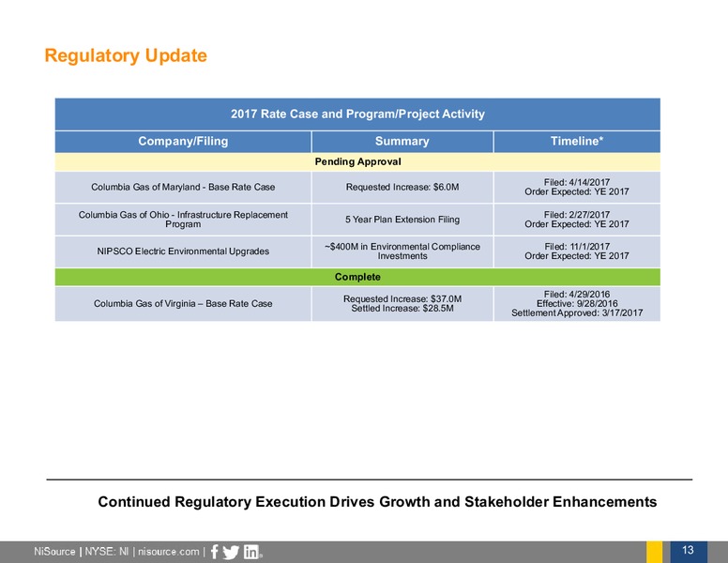Viewport: 728px width, 563px height.
Task: Click '~$400M in Environmental Compliance Investments' cell
Action: pyautogui.click(x=402, y=251)
